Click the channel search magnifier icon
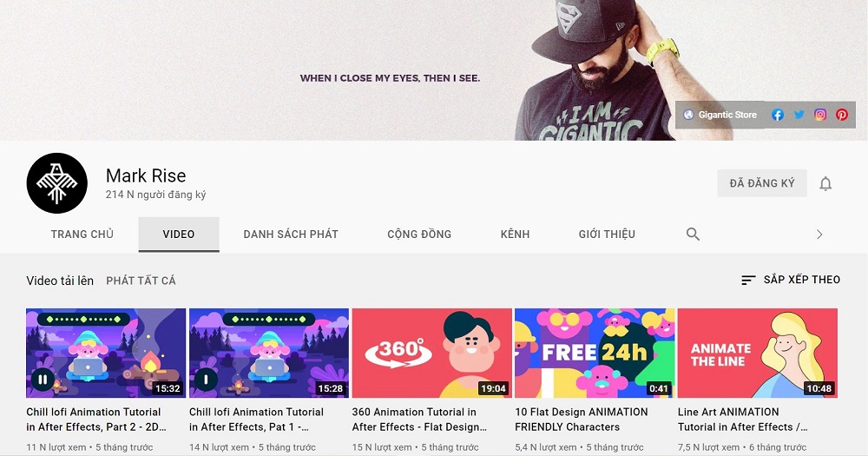 [693, 235]
